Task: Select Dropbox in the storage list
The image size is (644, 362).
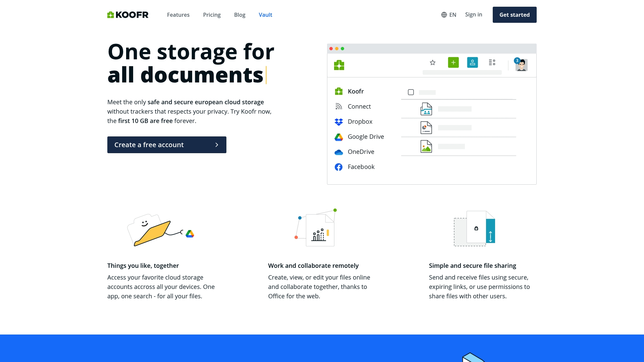Action: coord(354,121)
